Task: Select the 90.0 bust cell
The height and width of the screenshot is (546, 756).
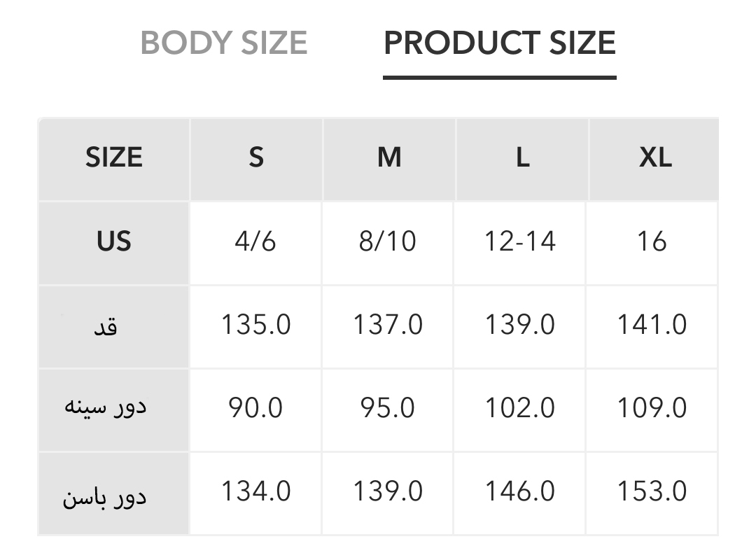Action: 256,407
